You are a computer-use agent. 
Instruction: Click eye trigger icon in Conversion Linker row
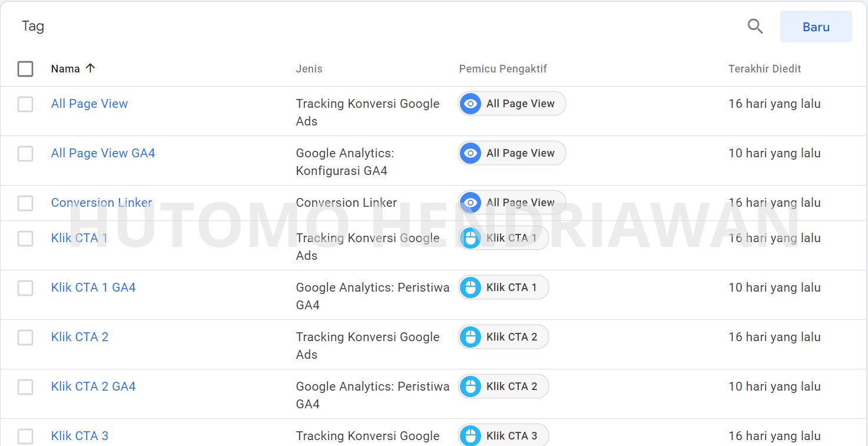[x=471, y=203]
